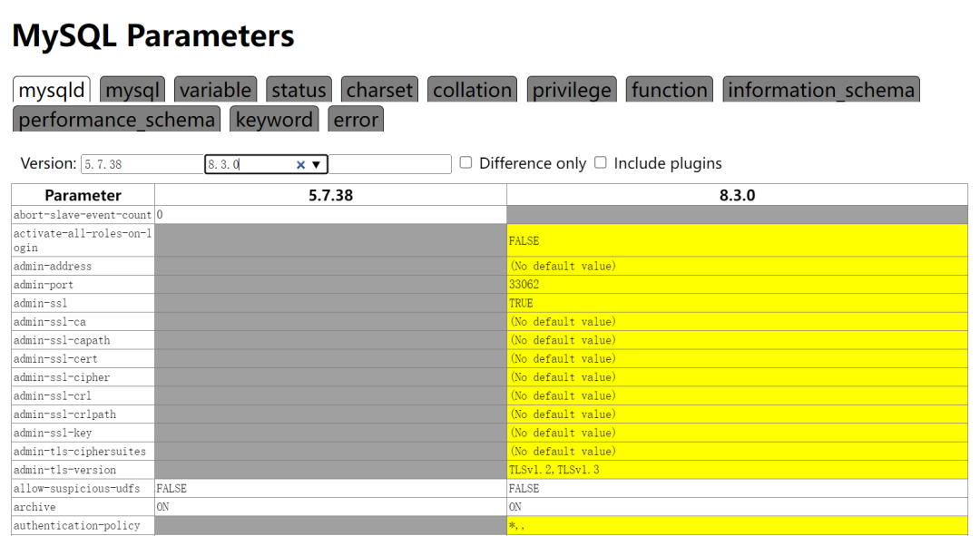980x536 pixels.
Task: Switch to the status tab
Action: pyautogui.click(x=299, y=89)
